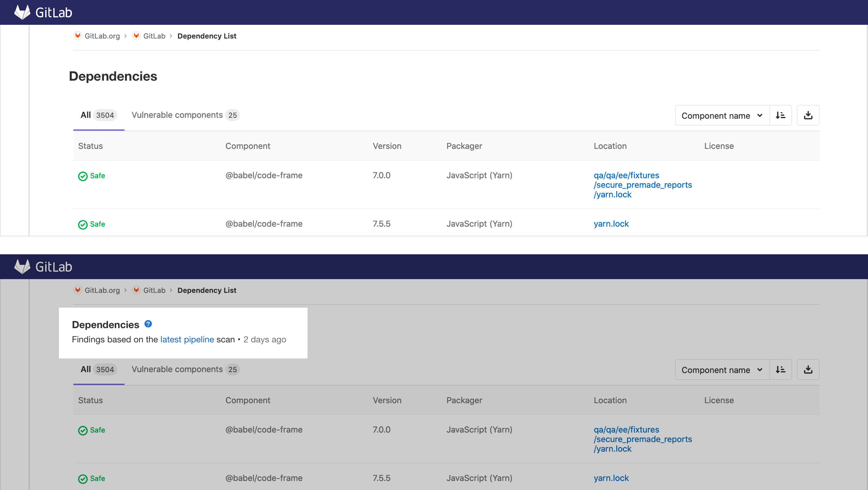
Task: Click the GitLab wordmark in the lower navigation bar
Action: pyautogui.click(x=54, y=267)
